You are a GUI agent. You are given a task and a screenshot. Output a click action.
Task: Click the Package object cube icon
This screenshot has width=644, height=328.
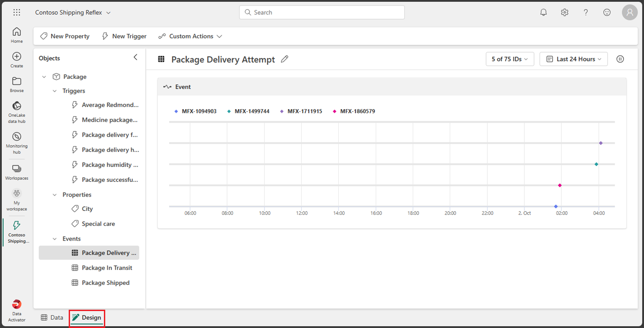click(56, 77)
